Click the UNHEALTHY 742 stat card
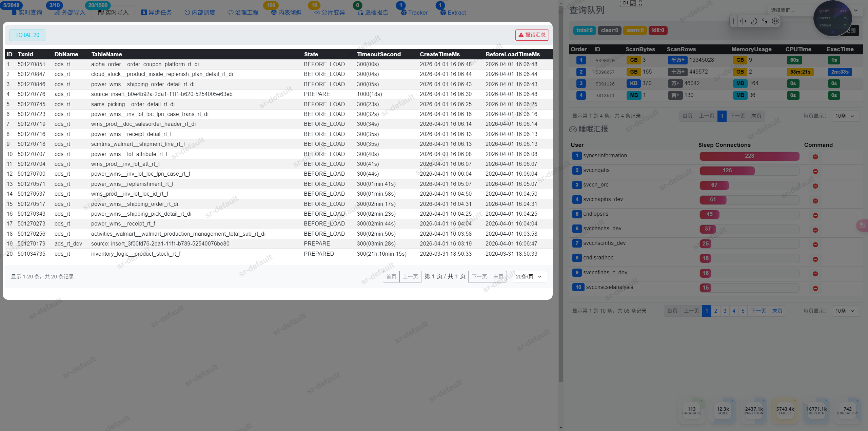The image size is (868, 431). pyautogui.click(x=847, y=410)
